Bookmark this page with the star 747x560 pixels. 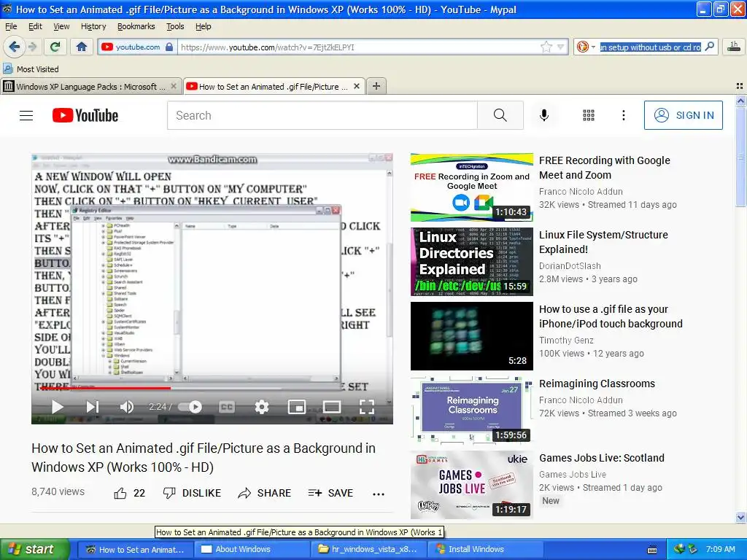546,47
